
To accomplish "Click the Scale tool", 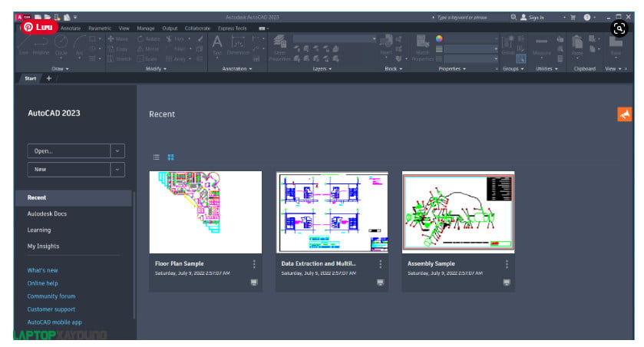I will click(x=147, y=58).
